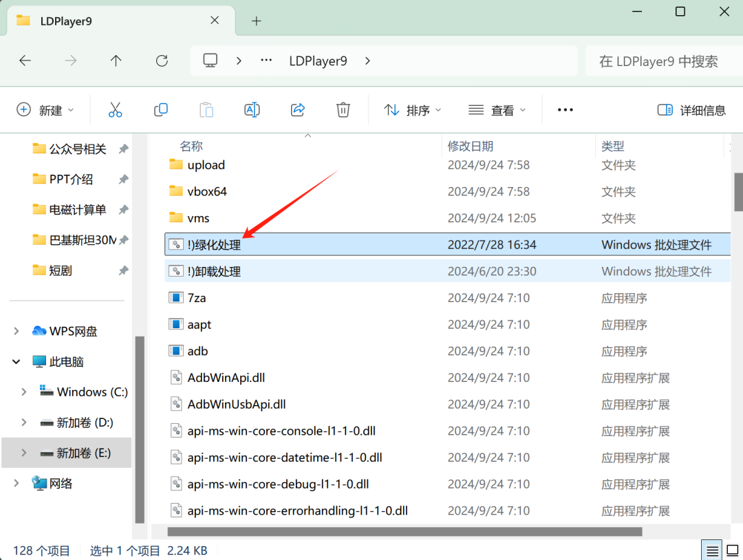Switch to details list view icon in status bar
This screenshot has height=560, width=743.
(x=712, y=550)
